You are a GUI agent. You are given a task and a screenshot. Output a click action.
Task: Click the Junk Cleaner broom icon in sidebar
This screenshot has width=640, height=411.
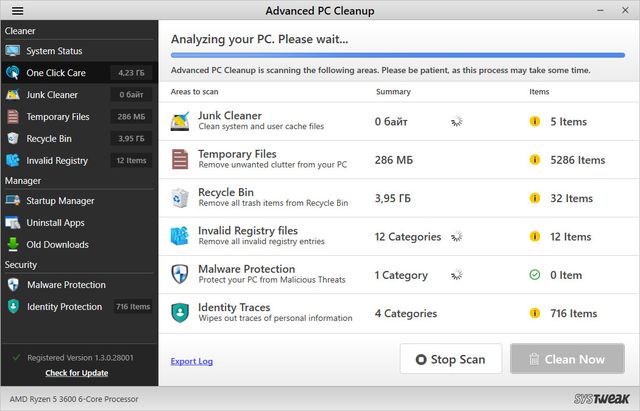(13, 95)
